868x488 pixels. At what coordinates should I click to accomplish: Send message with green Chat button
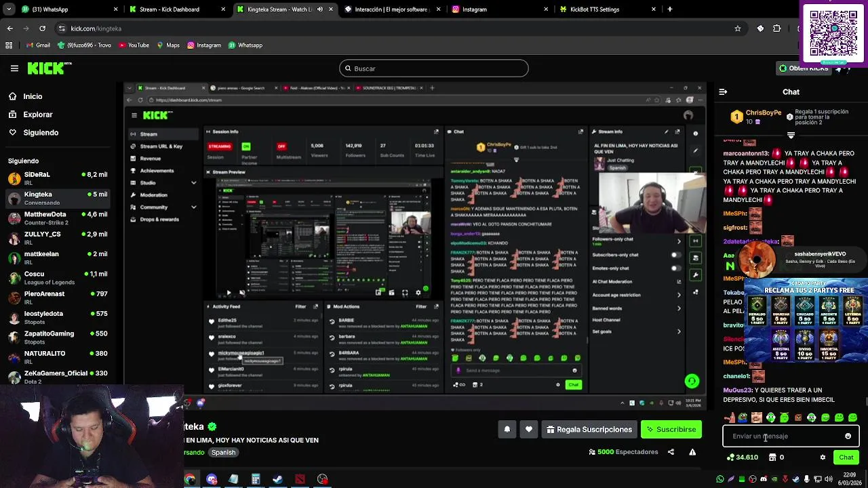[x=846, y=457]
